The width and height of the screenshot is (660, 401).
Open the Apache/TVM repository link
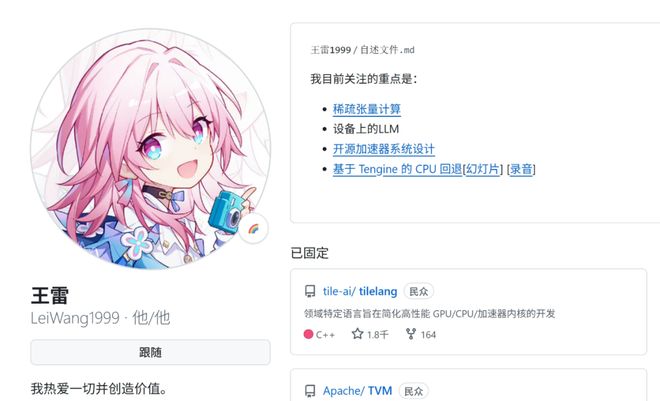point(357,391)
